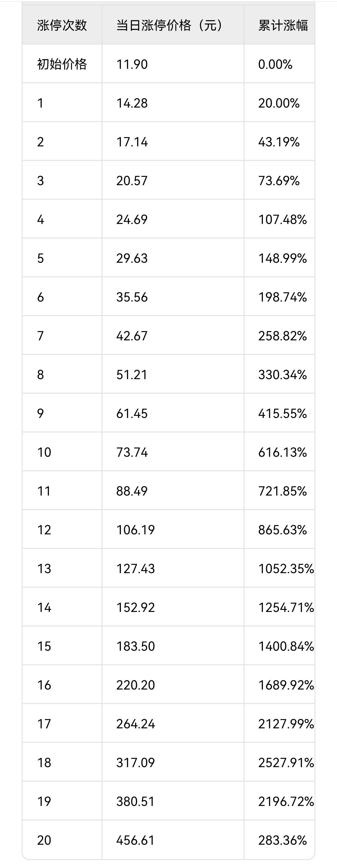Click the price cell showing 380.51
This screenshot has height=868, width=337.
(135, 801)
